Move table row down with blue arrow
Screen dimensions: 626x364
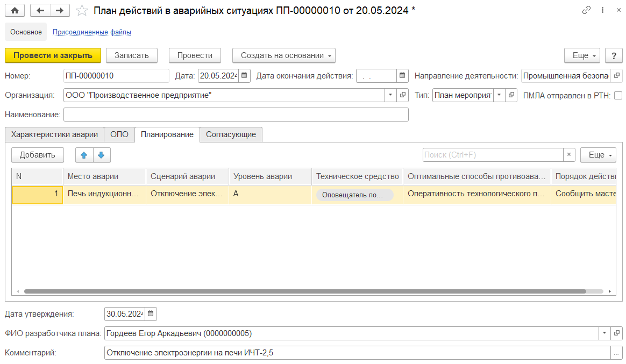[101, 155]
